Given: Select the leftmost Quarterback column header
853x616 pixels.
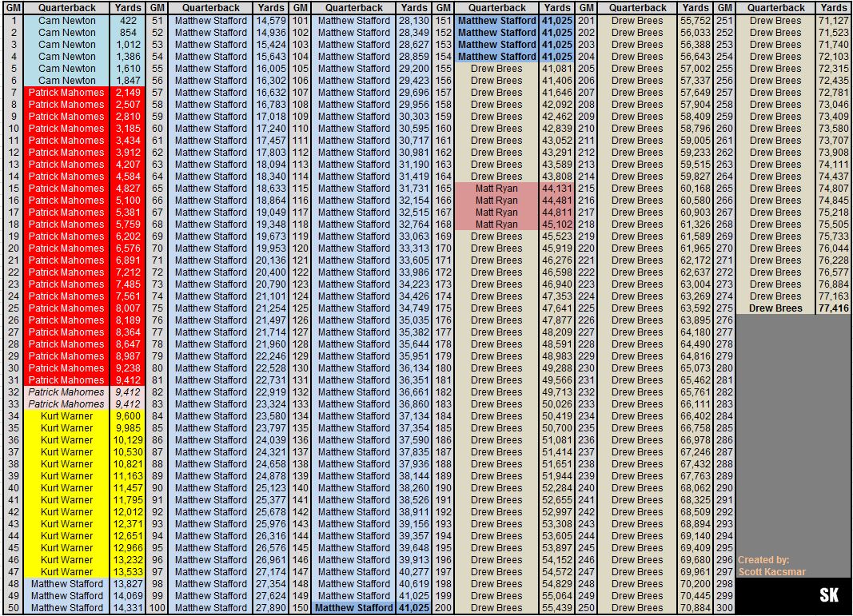Looking at the screenshot, I should 66,8.
